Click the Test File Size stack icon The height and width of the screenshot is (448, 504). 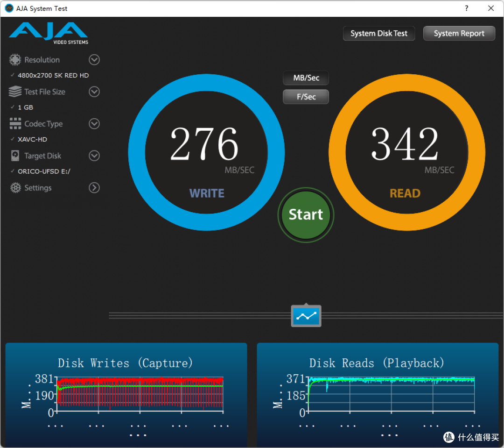coord(15,92)
